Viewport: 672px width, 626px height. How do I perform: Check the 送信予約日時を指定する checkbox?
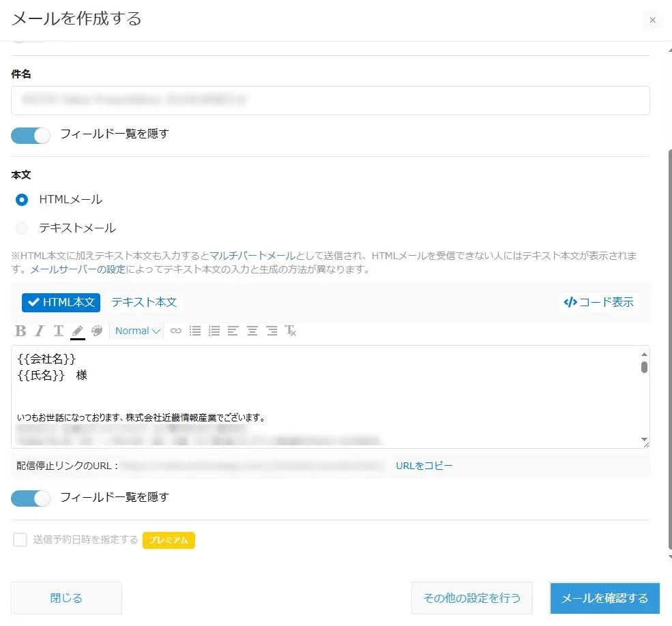[20, 540]
